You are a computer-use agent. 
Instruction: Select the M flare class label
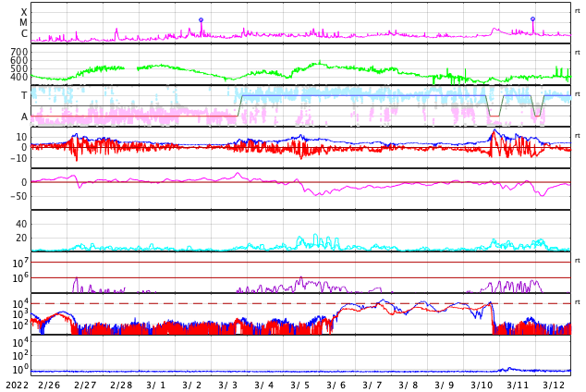tap(23, 23)
